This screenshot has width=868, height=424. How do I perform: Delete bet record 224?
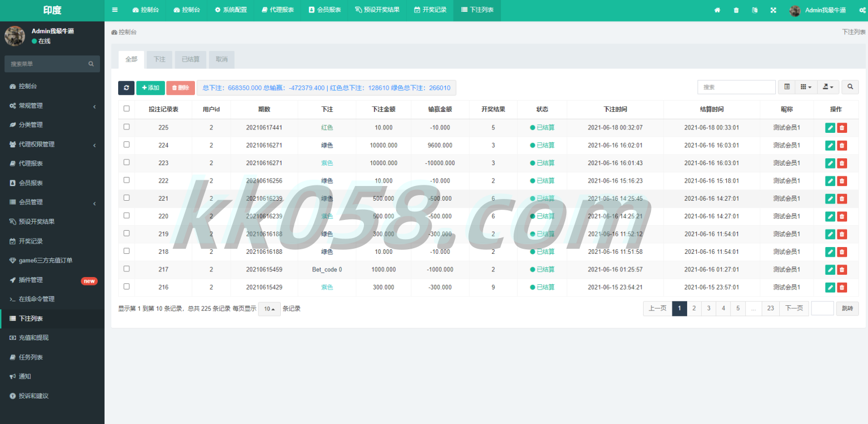[x=842, y=145]
